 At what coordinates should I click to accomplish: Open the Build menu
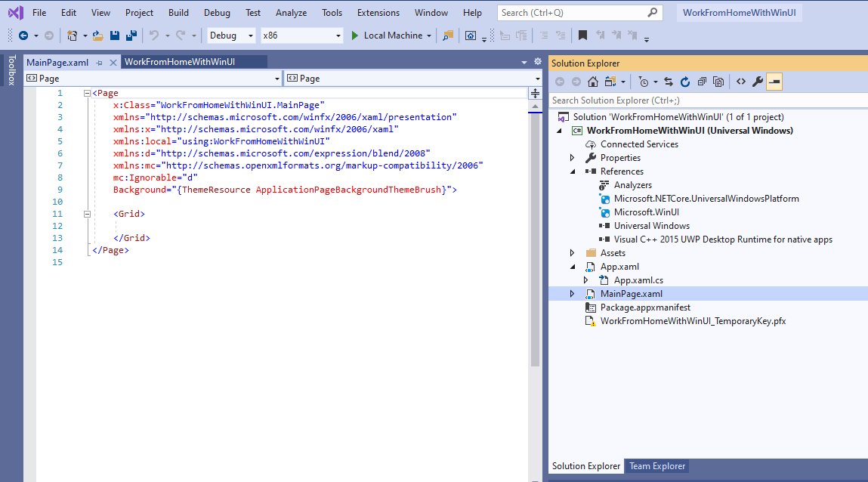coord(178,12)
